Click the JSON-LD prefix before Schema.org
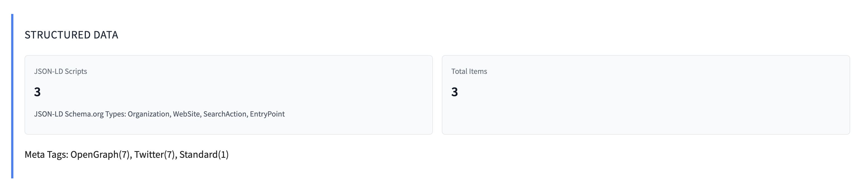This screenshot has height=189, width=868. click(x=49, y=114)
